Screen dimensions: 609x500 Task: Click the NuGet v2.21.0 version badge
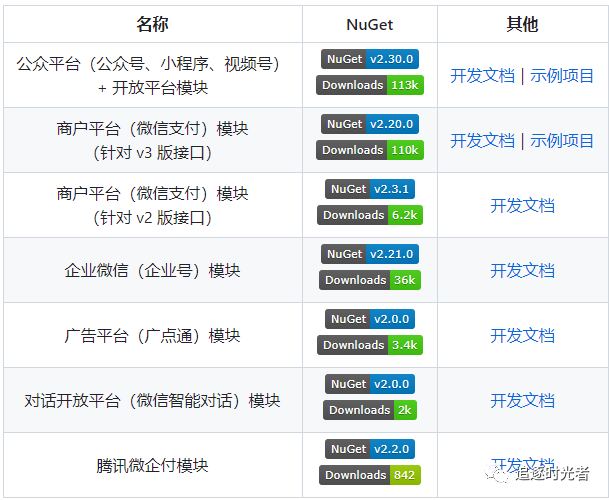pos(370,254)
